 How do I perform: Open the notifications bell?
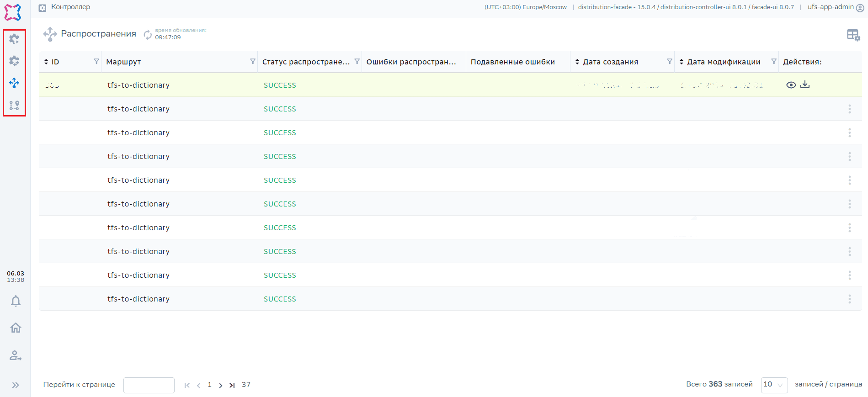tap(16, 301)
